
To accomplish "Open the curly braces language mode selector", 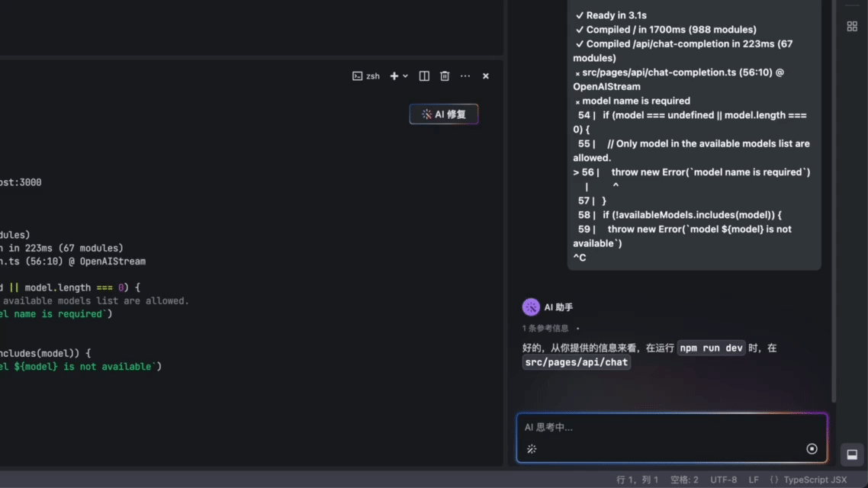I will point(773,480).
